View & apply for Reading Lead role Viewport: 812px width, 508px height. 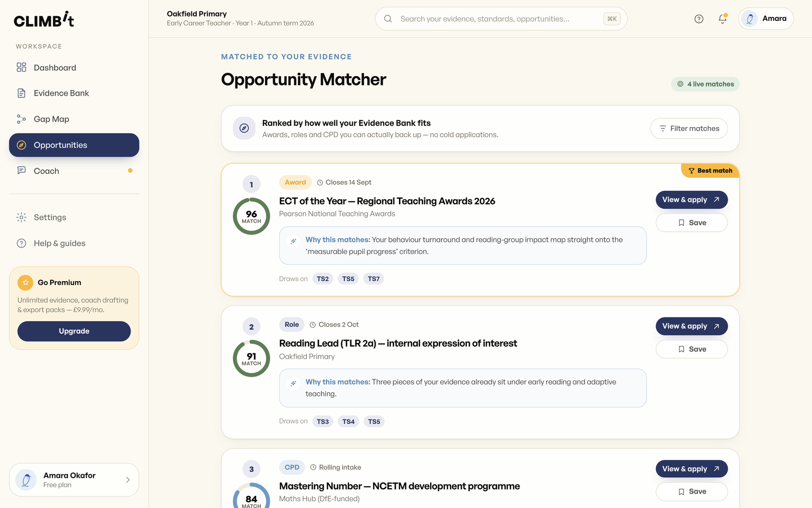[x=692, y=326]
